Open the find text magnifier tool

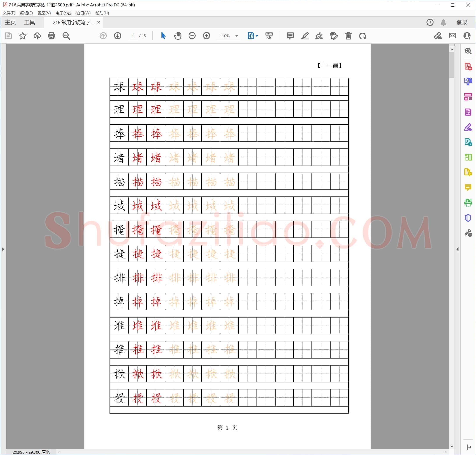pyautogui.click(x=66, y=36)
